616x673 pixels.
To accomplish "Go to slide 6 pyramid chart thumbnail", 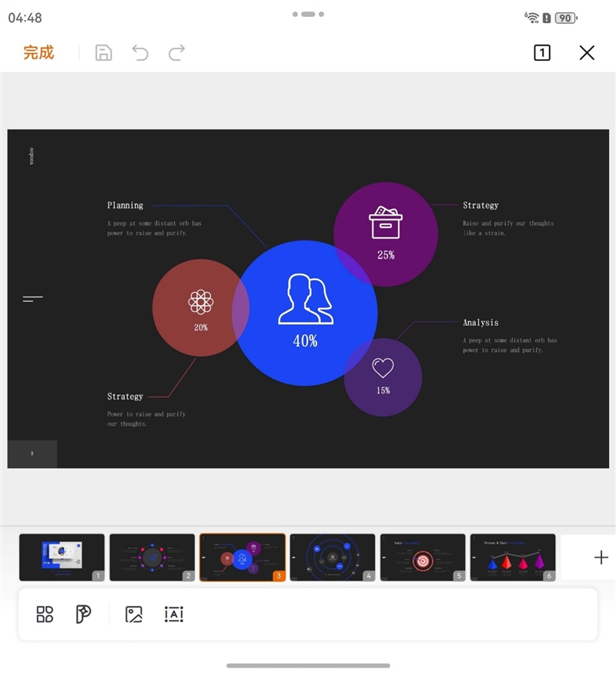I will click(x=513, y=557).
